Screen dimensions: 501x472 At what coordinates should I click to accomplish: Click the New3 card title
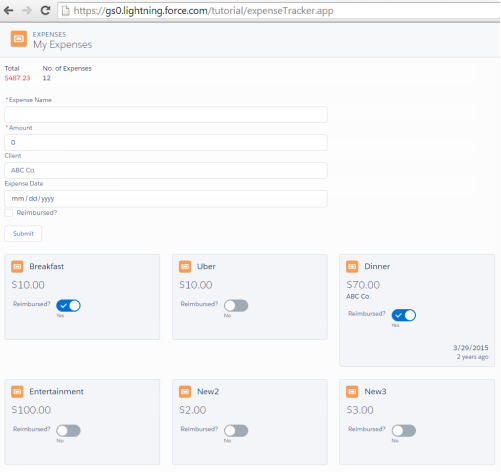coord(375,391)
